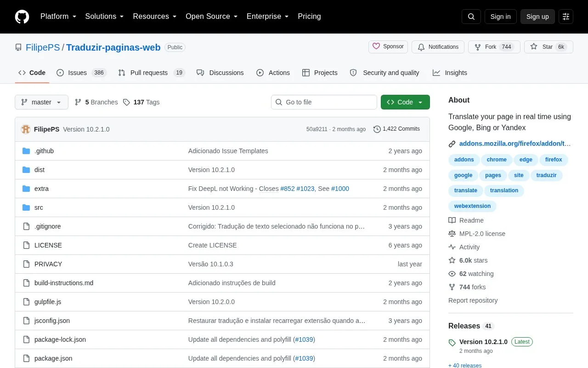Open the Insights tab
Image resolution: width=588 pixels, height=368 pixels.
click(x=450, y=73)
